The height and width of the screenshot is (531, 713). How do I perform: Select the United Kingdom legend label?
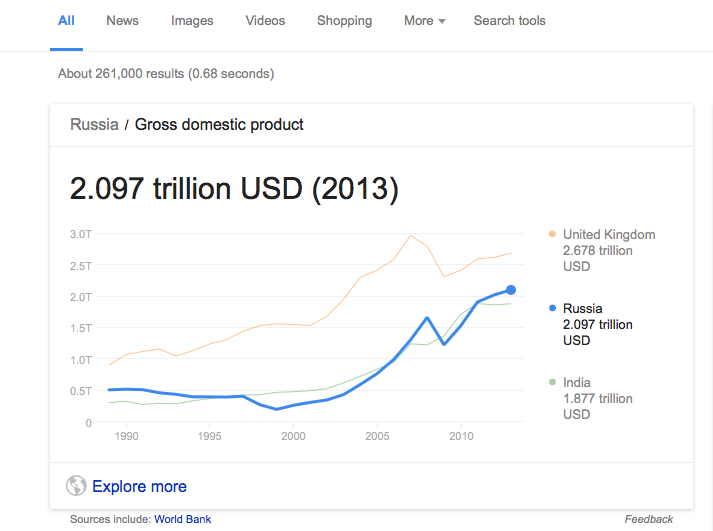click(x=609, y=234)
